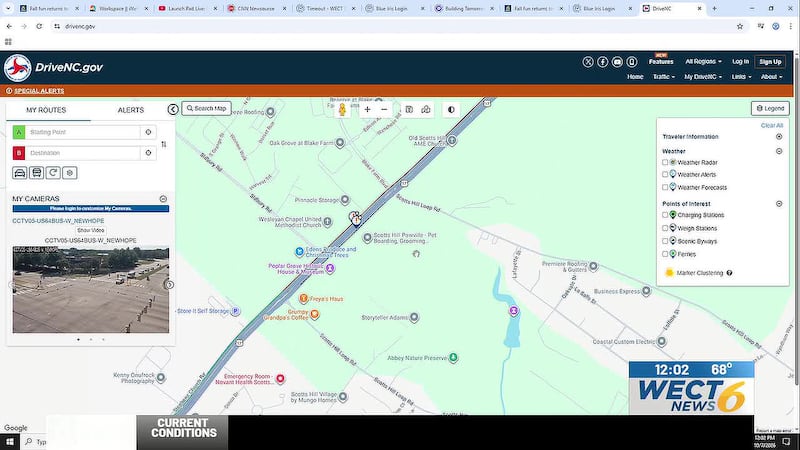800x450 pixels.
Task: Open the traffic camera thumbnail image
Action: pyautogui.click(x=91, y=290)
